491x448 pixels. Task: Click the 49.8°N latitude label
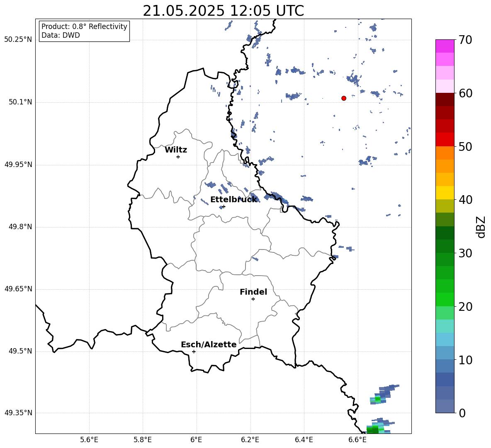(x=20, y=227)
